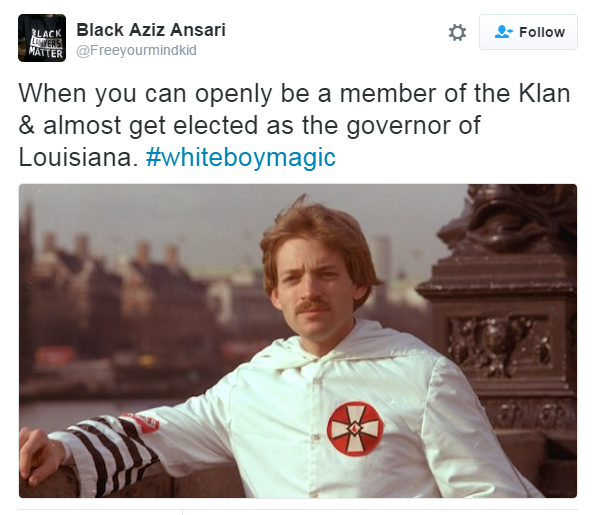Open the Black Lawyers Matter profile avatar
Viewport: 597px width, 515px height.
(42, 38)
